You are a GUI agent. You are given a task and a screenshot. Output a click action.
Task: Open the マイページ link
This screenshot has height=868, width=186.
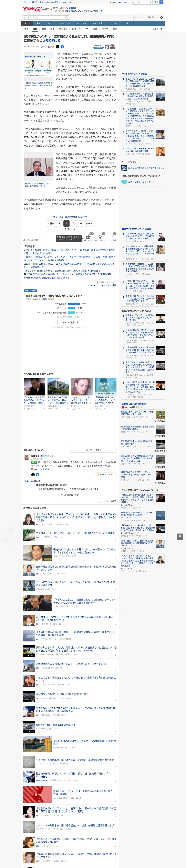(139, 18)
